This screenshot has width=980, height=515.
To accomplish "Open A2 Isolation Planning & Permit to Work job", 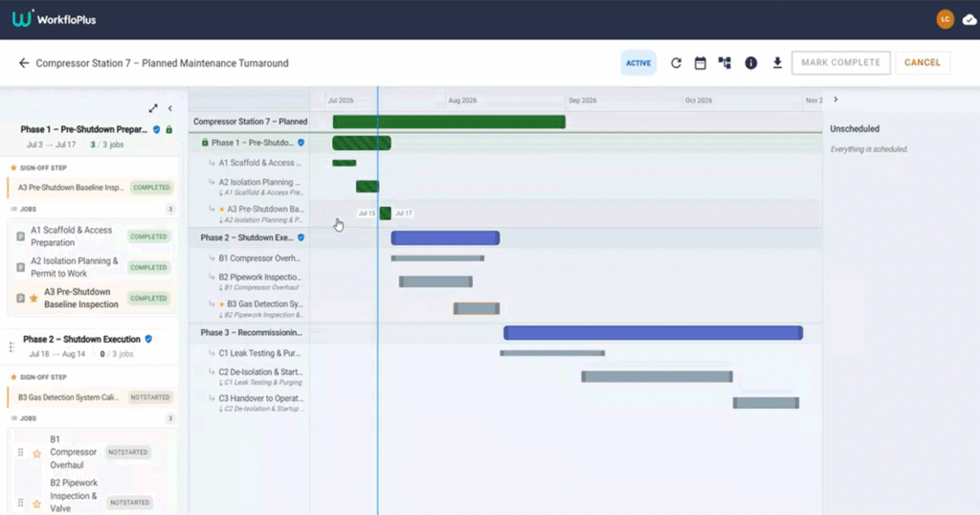I will click(x=92, y=267).
